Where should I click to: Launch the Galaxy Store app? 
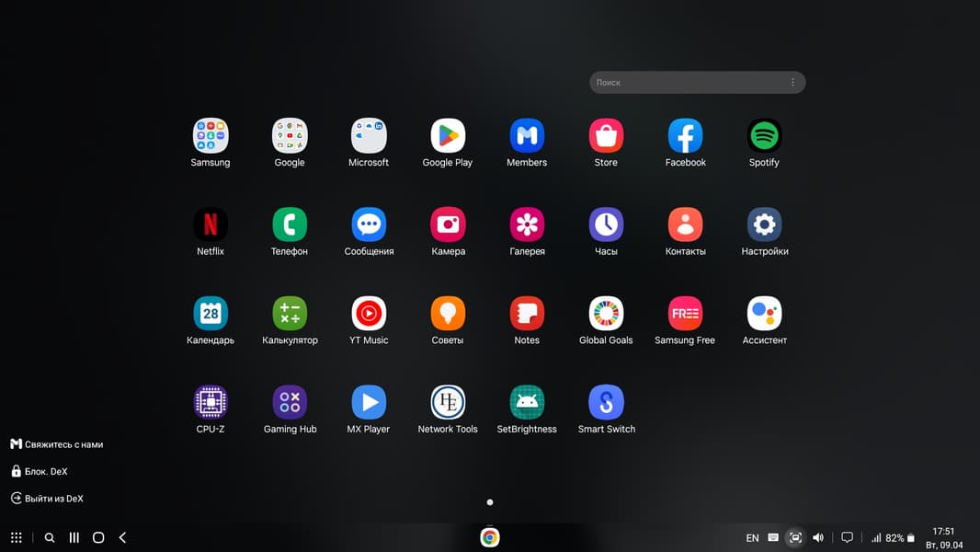[x=606, y=135]
